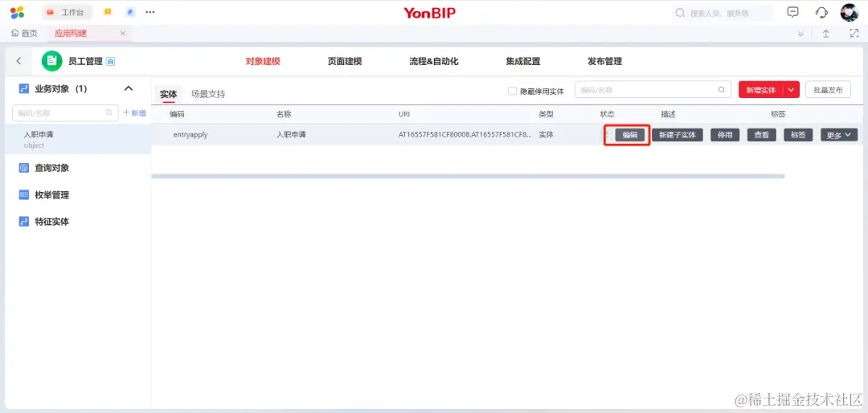Switch to the 场景支持 tab
The image size is (868, 413).
tap(208, 93)
